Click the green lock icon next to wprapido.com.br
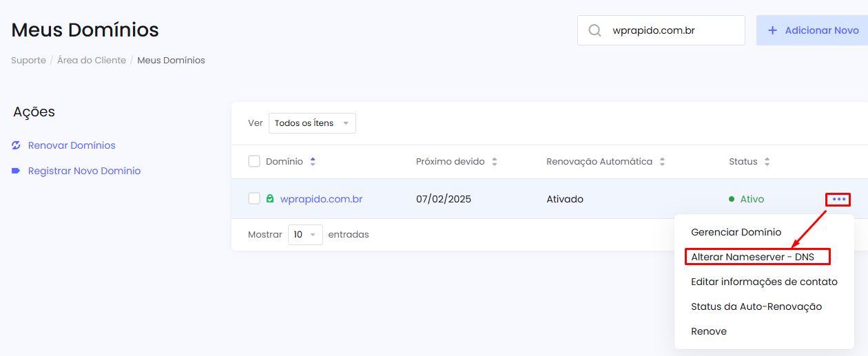Screen dimensions: 868x356 pyautogui.click(x=270, y=199)
